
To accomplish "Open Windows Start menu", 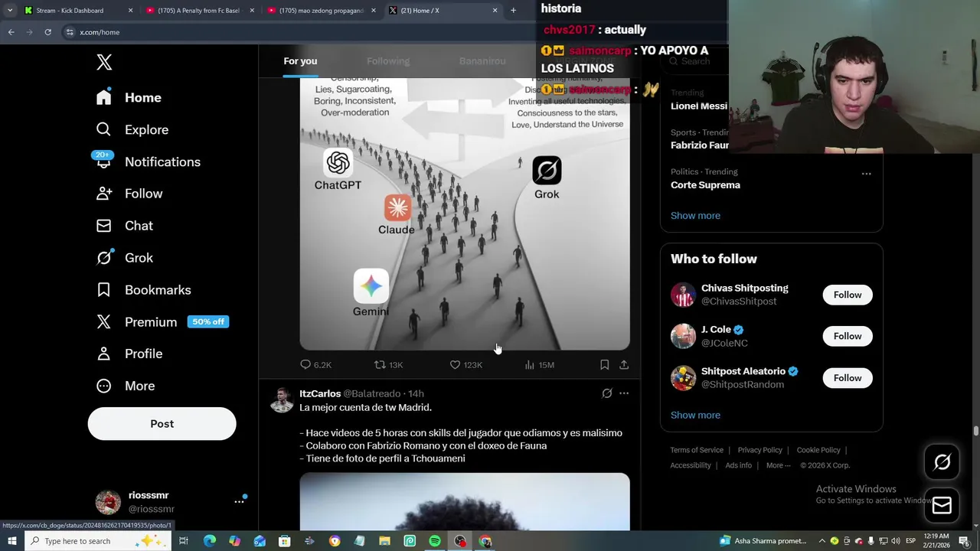I will [x=11, y=541].
